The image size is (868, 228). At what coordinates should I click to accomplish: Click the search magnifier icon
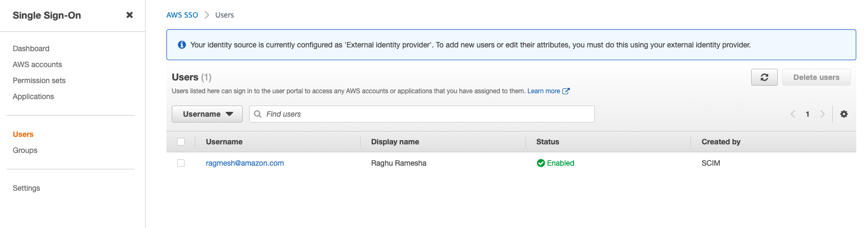pyautogui.click(x=258, y=114)
